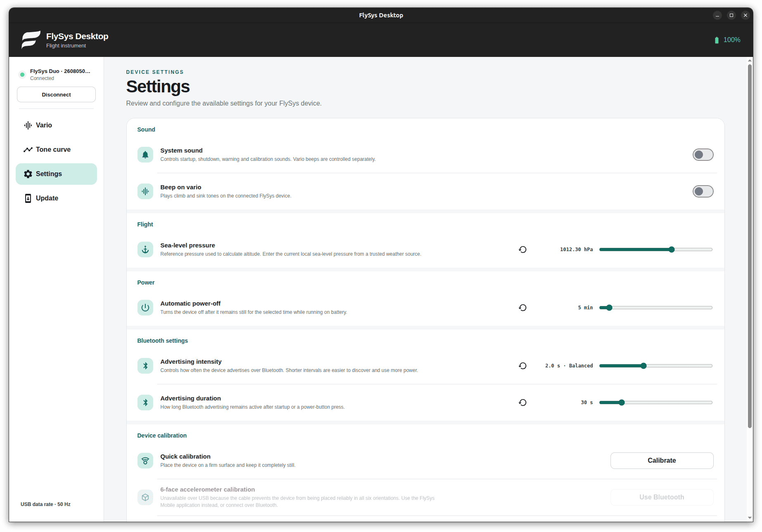This screenshot has height=532, width=762.
Task: Click the Bluetooth icon beside Advertising duration
Action: [145, 403]
